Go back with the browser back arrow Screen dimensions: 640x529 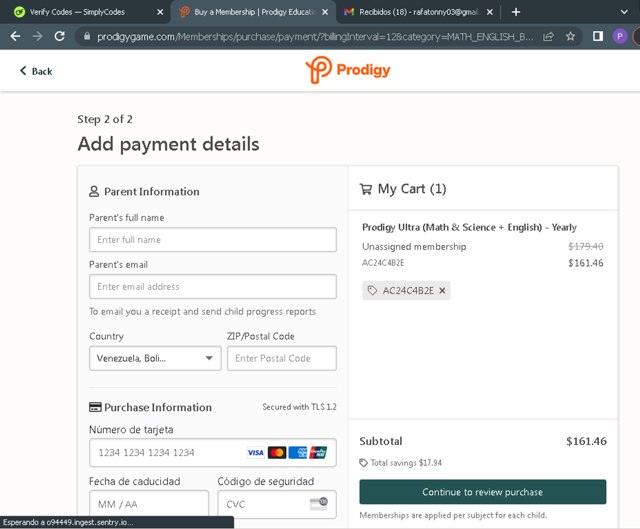click(x=14, y=36)
